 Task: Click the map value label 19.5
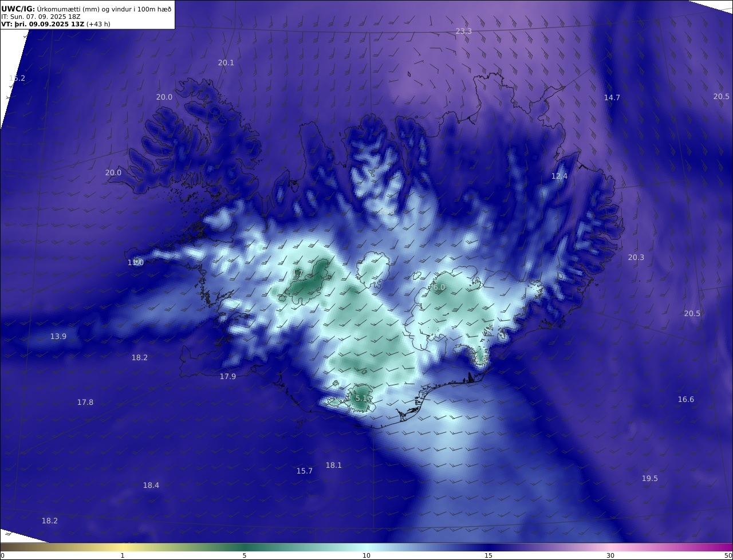point(650,479)
